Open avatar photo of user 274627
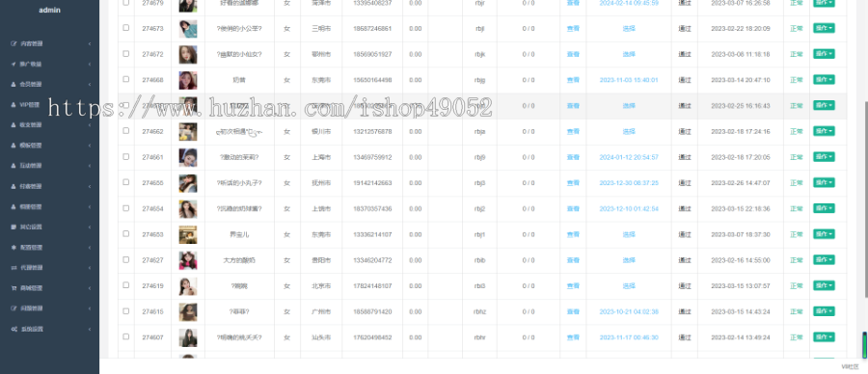The width and height of the screenshot is (868, 374). (x=188, y=260)
